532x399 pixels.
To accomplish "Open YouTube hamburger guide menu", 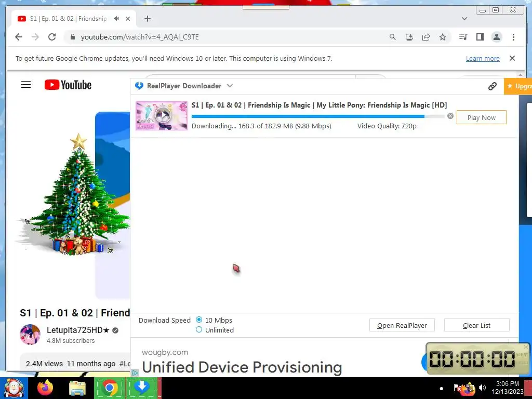I will pos(26,85).
